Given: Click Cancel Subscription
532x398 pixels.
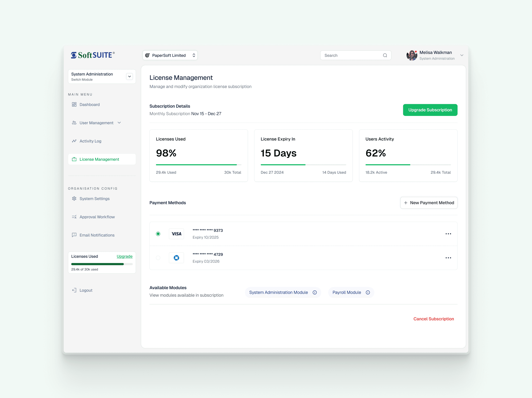Looking at the screenshot, I should pos(434,319).
